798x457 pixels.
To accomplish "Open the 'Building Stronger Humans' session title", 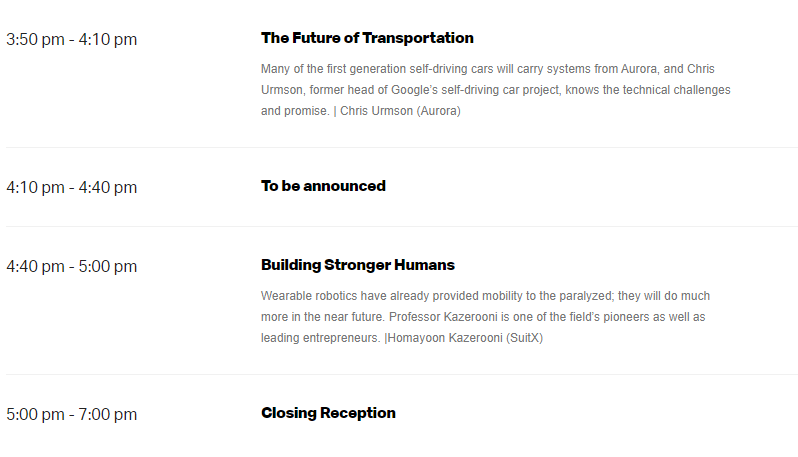I will pos(358,265).
